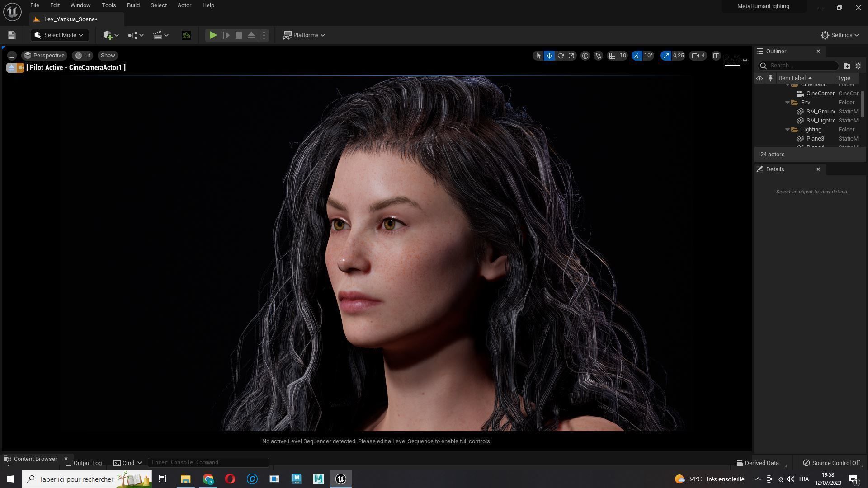Image resolution: width=868 pixels, height=488 pixels.
Task: Open the Outliner settings gear icon
Action: click(858, 66)
